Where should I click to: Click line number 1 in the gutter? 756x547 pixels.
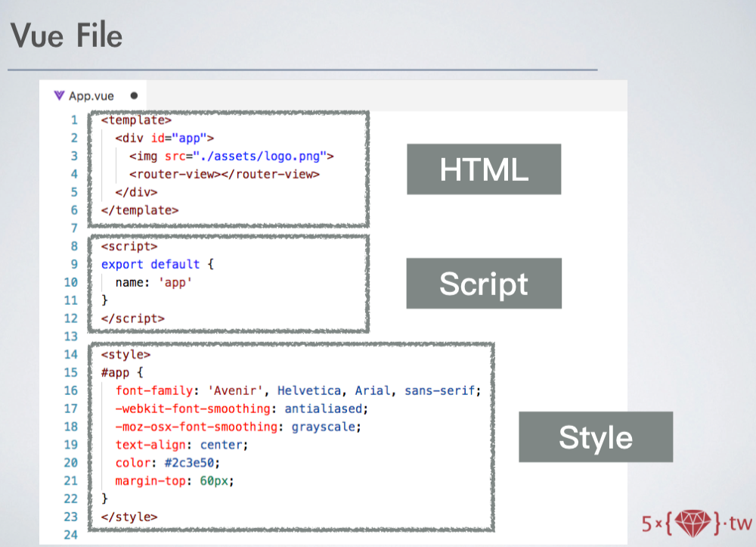[74, 120]
